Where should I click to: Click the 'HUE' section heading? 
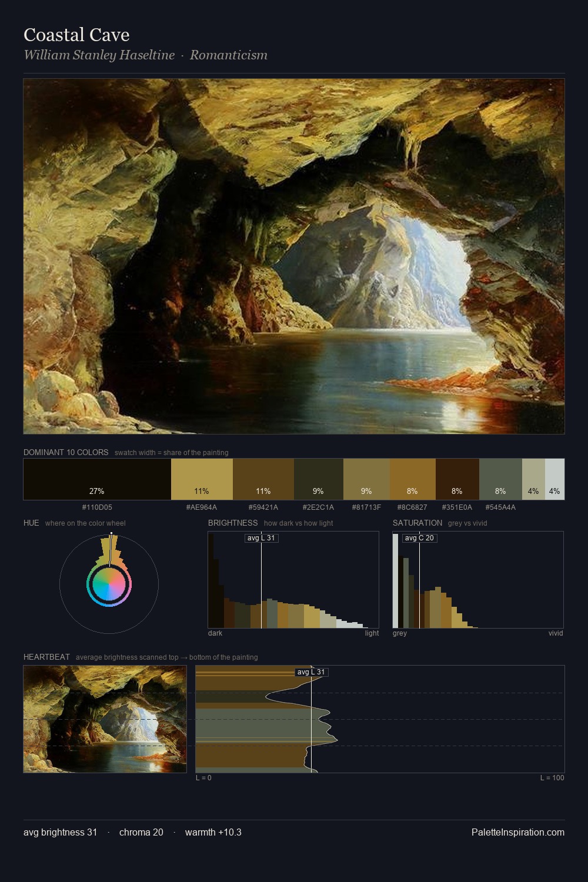[x=31, y=523]
